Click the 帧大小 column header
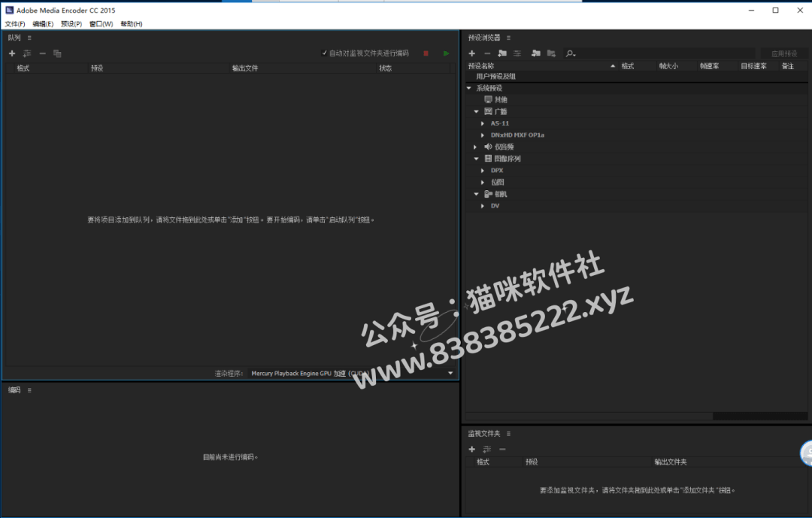This screenshot has height=518, width=812. (668, 66)
